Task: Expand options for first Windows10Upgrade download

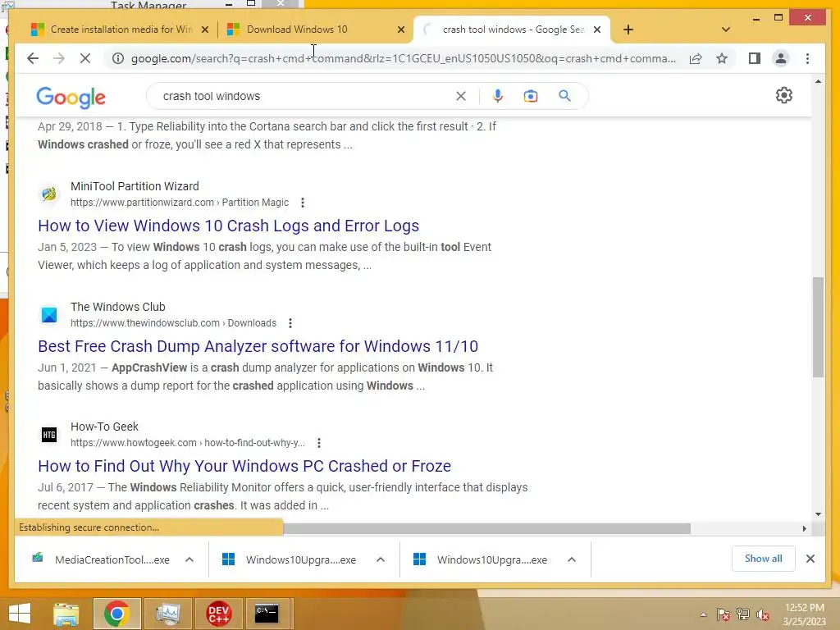Action: click(x=381, y=559)
